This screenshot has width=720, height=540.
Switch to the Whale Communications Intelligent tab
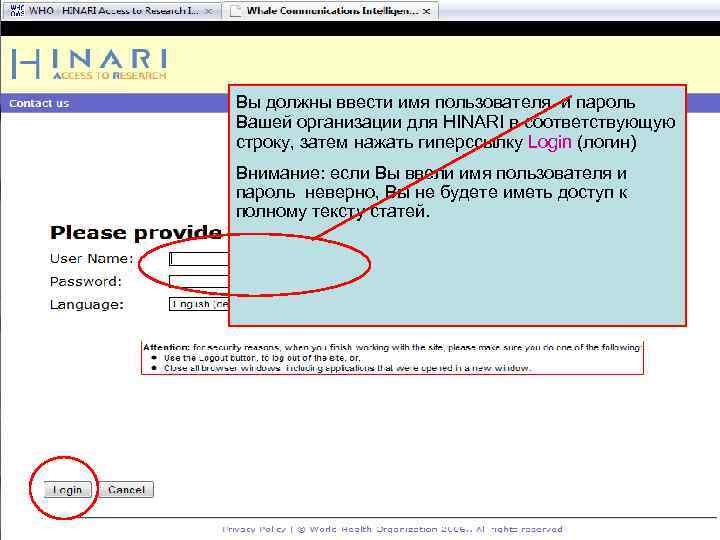pos(330,11)
